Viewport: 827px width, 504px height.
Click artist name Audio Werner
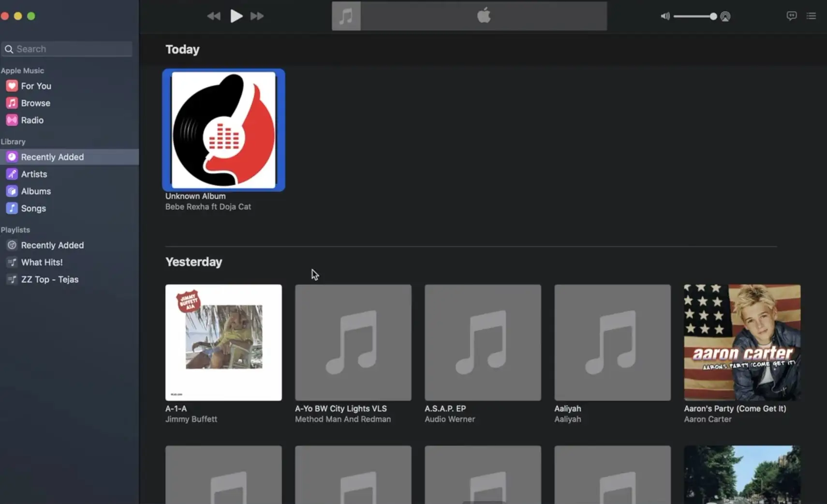coord(450,419)
